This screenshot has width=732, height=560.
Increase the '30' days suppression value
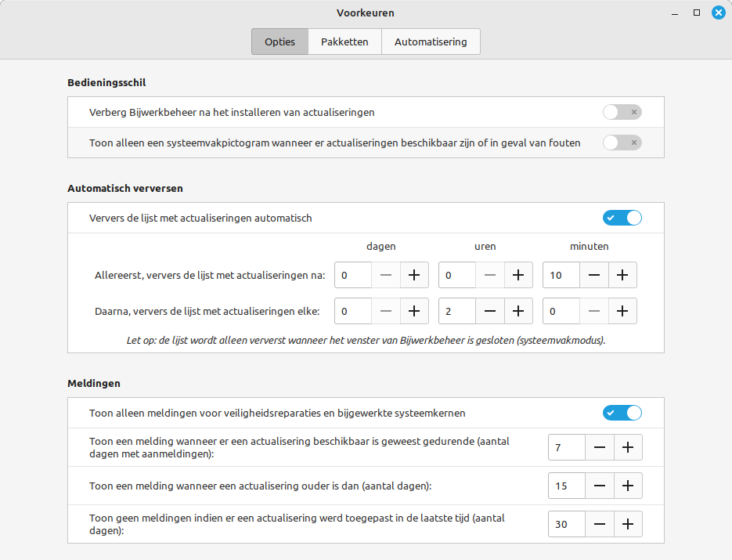point(629,524)
